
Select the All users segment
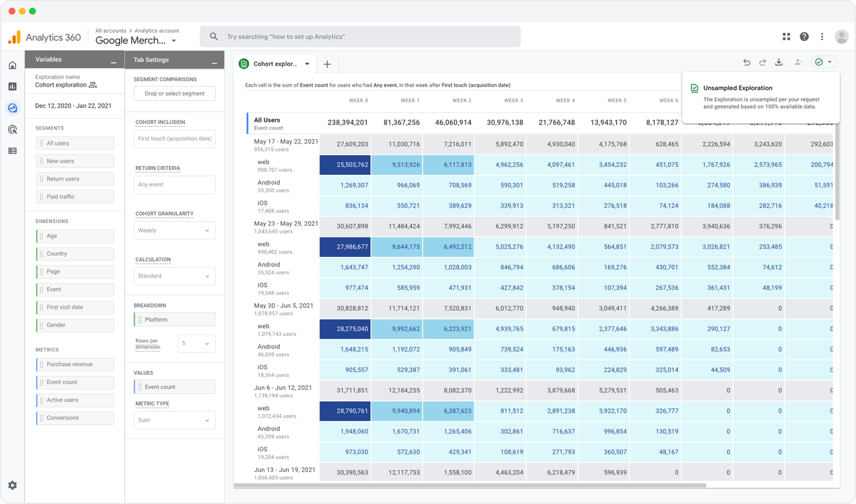click(x=75, y=143)
